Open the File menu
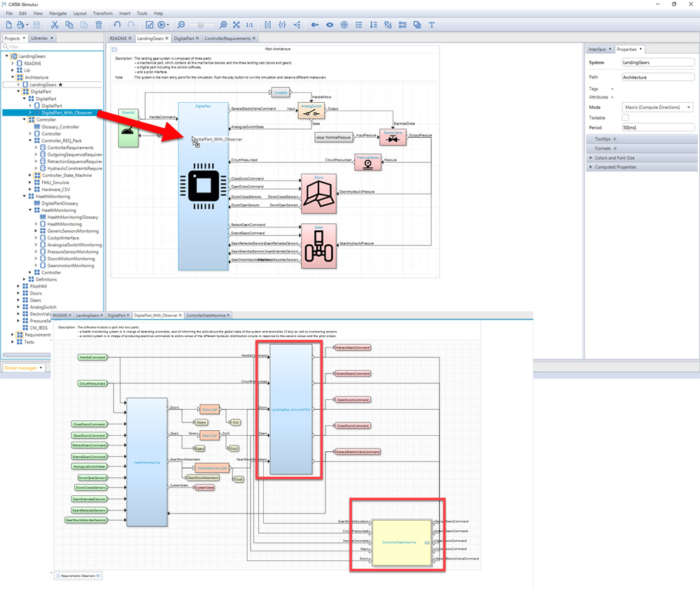Screen dimensions: 700x589 click(9, 13)
